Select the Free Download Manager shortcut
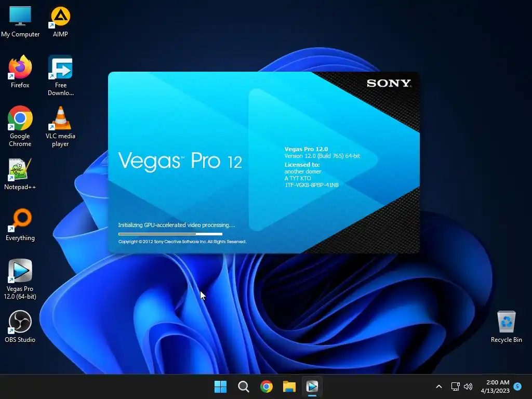Screen dimensions: 532x399 point(60,76)
